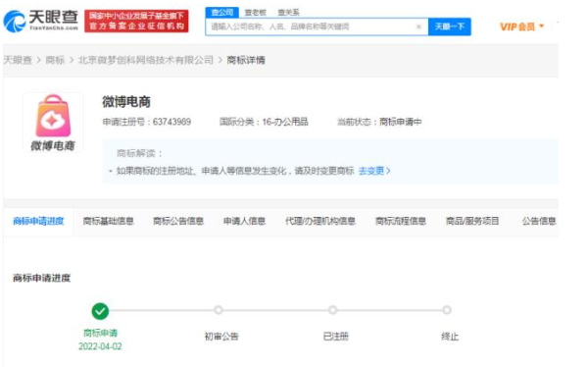This screenshot has width=588, height=367.
Task: Clear the search box with the X icon
Action: pyautogui.click(x=418, y=26)
